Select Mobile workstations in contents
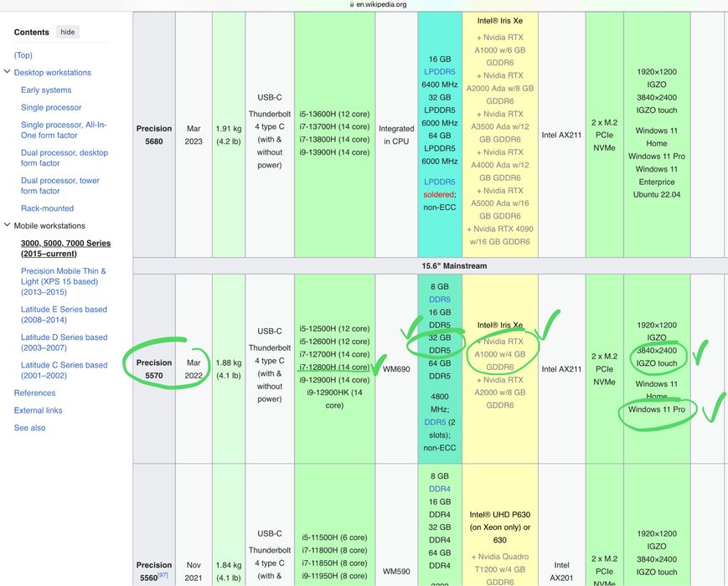728x586 pixels. pyautogui.click(x=49, y=226)
